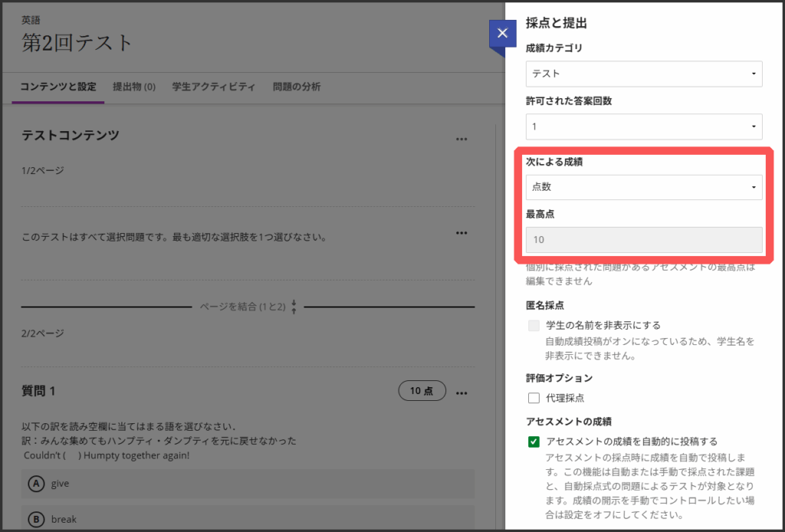
Task: Switch to the 提出物 (0) tab
Action: pos(134,87)
